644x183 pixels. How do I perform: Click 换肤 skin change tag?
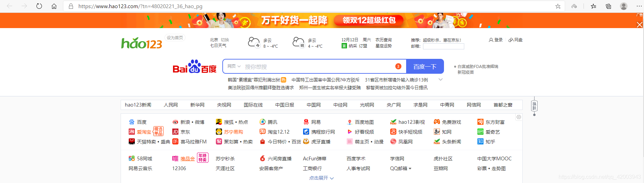(x=534, y=106)
